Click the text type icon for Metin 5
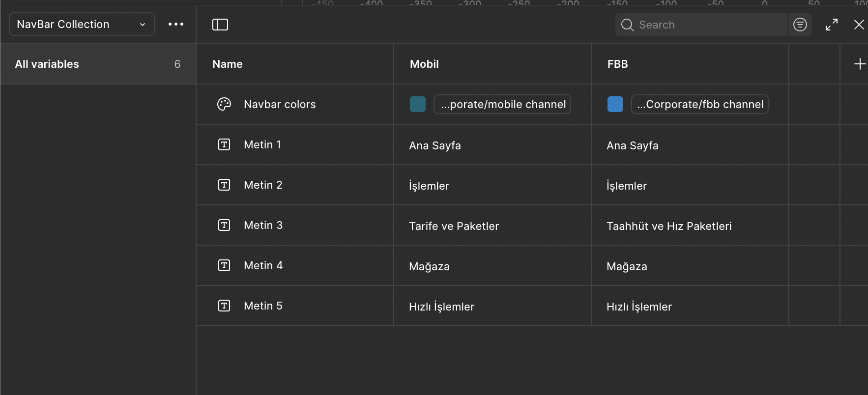The height and width of the screenshot is (395, 868). pyautogui.click(x=224, y=306)
